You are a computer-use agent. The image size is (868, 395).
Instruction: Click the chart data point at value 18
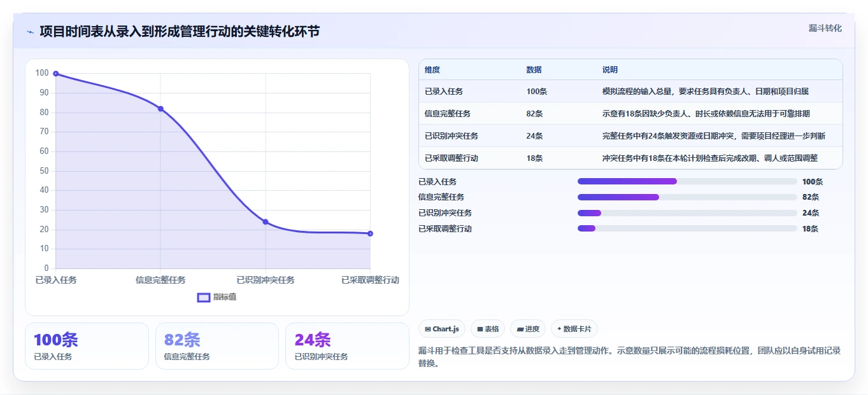point(370,233)
